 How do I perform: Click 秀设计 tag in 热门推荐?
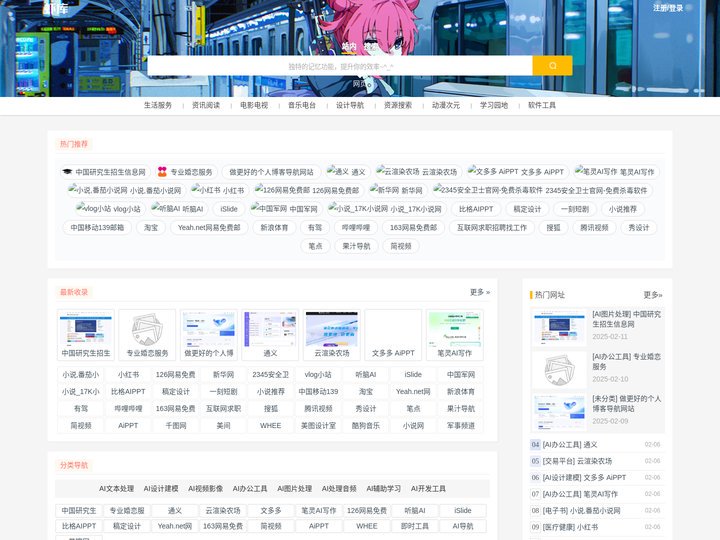[639, 227]
